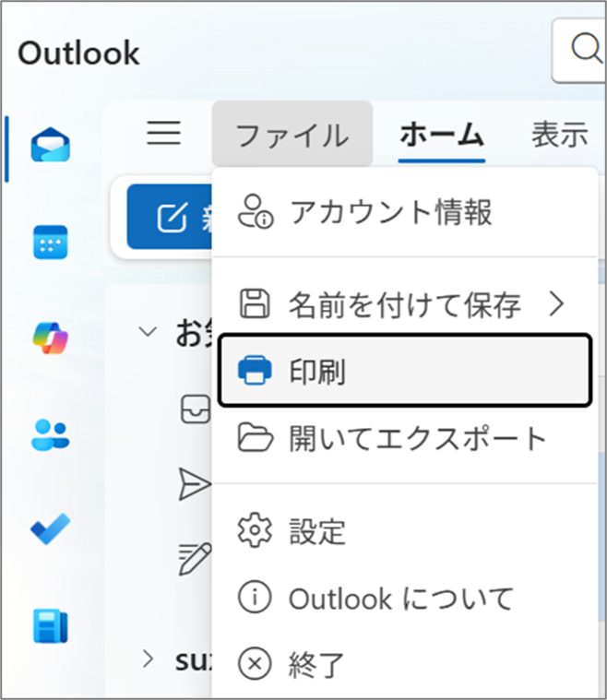Choose 終了 to exit Outlook
This screenshot has width=607, height=700.
316,661
